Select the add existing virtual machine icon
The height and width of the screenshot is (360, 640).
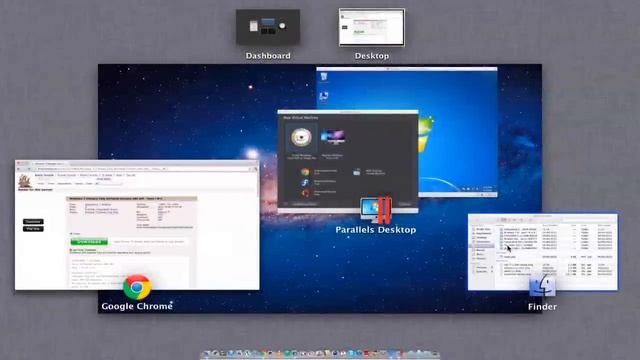357,172
